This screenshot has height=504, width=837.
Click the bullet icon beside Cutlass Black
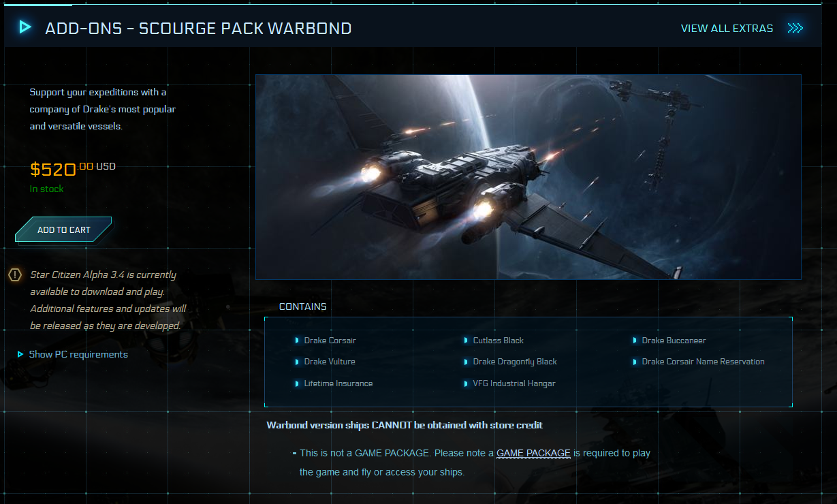tap(466, 341)
